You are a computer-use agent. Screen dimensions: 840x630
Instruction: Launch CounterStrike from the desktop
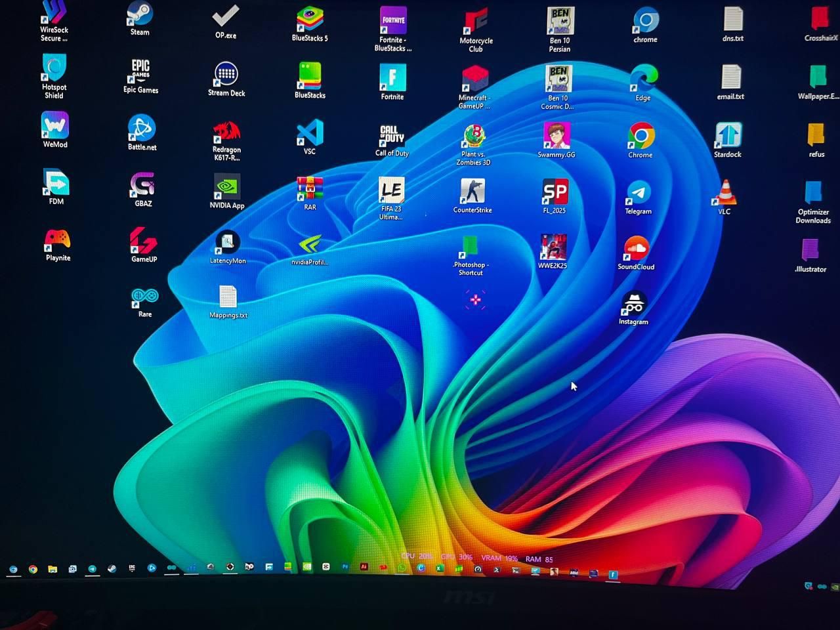472,196
